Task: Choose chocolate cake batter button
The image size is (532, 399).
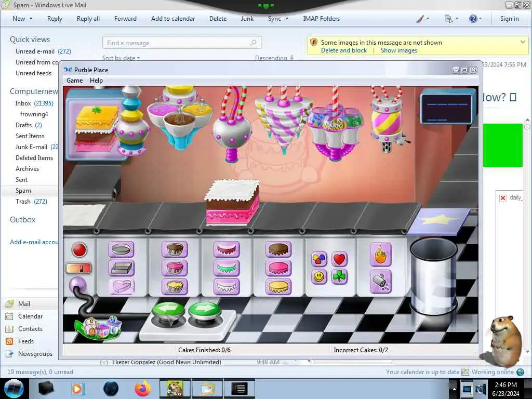Action: coord(175,249)
